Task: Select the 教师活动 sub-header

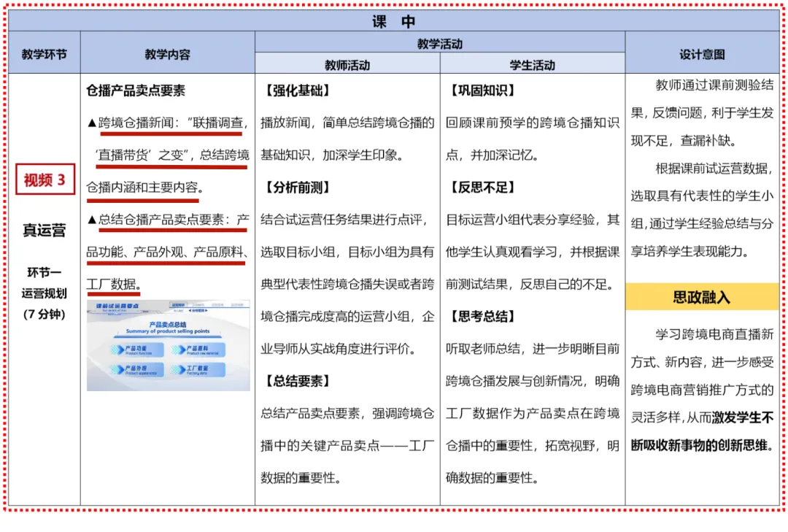Action: point(347,65)
